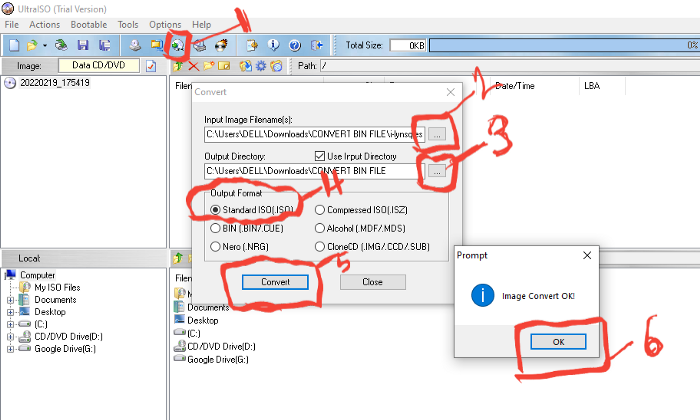700x420 pixels.
Task: Click the LBA column header
Action: 592,86
